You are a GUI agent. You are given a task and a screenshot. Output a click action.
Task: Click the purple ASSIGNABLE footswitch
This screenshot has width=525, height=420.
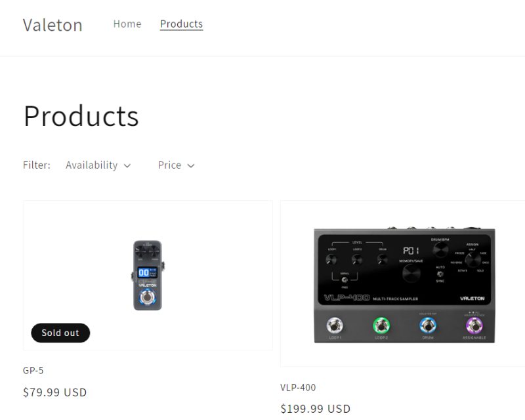(x=474, y=325)
